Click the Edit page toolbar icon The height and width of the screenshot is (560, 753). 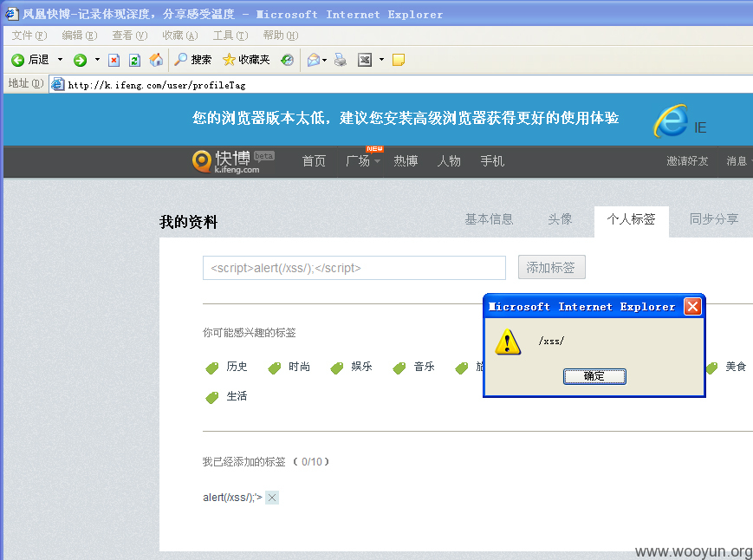(365, 60)
